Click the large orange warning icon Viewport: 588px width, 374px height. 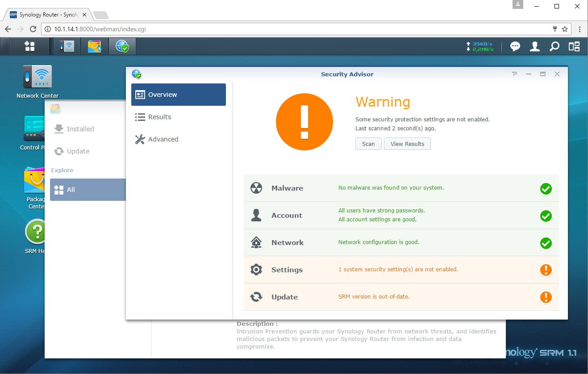[x=304, y=122]
